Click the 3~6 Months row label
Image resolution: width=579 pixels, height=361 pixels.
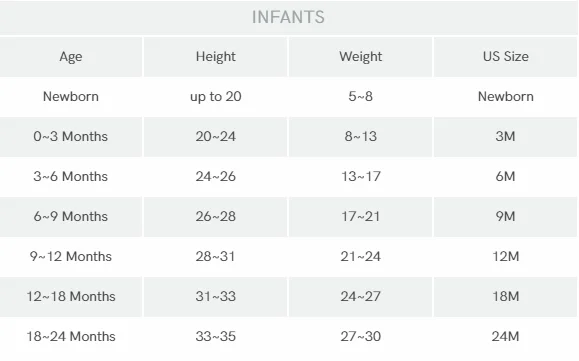71,176
